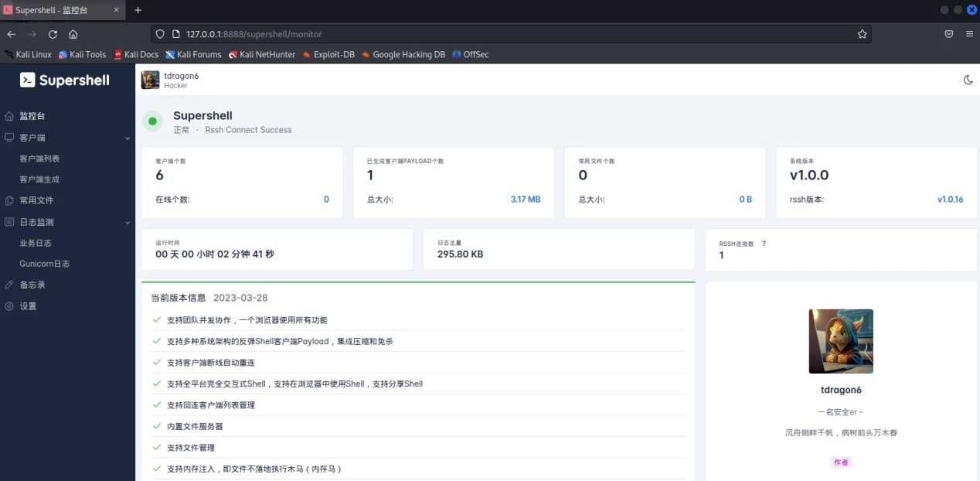Click the system version v1.0.0 text
The width and height of the screenshot is (980, 481).
pos(809,175)
